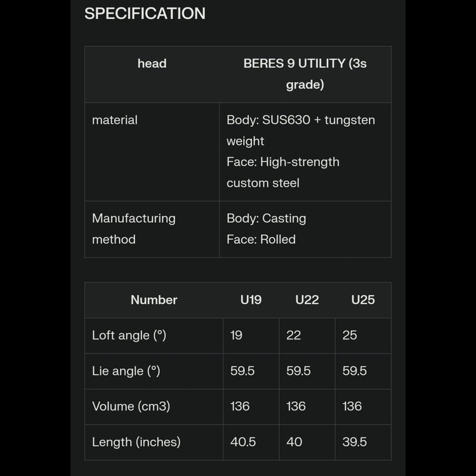Select the 'Manufacturing method' row label
Screen dimensions: 476x476
(x=133, y=228)
